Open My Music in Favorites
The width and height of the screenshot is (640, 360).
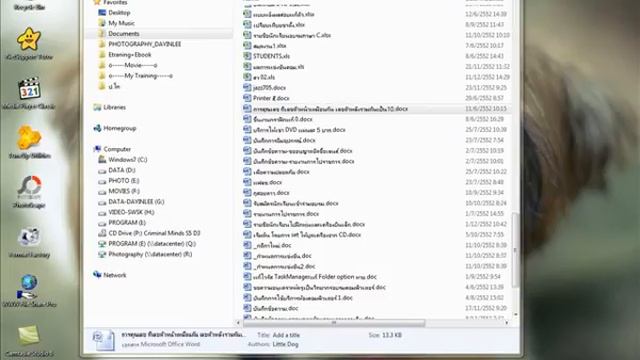click(121, 23)
